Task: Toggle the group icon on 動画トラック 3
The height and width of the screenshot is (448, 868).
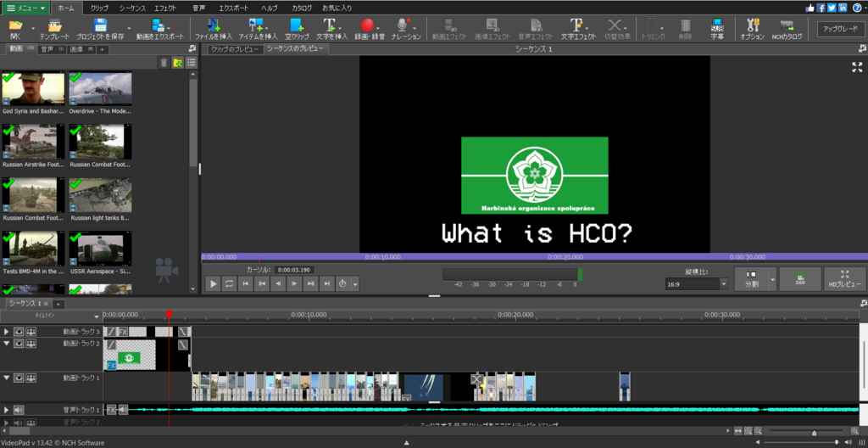Action: 31,331
